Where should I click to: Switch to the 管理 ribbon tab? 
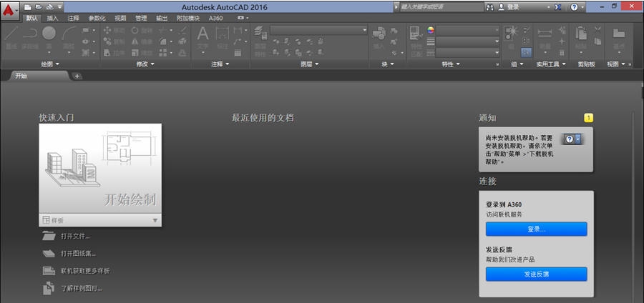[x=141, y=18]
